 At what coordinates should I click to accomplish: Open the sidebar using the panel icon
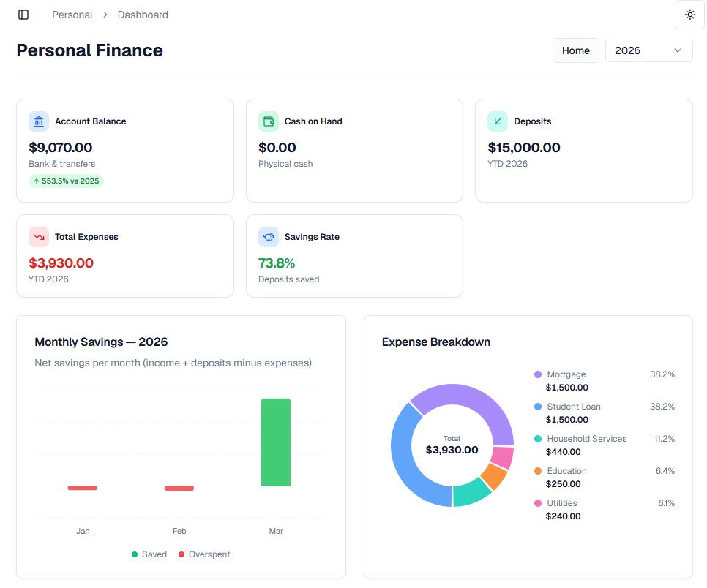pos(23,14)
